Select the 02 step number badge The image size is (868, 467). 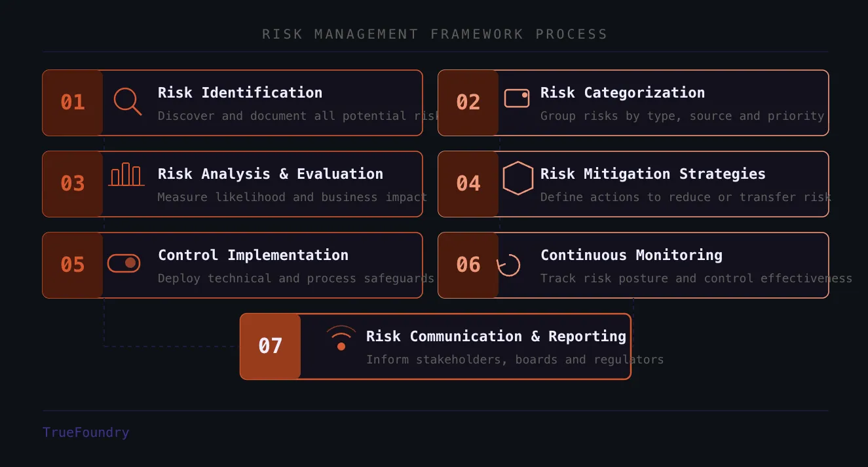click(x=468, y=103)
